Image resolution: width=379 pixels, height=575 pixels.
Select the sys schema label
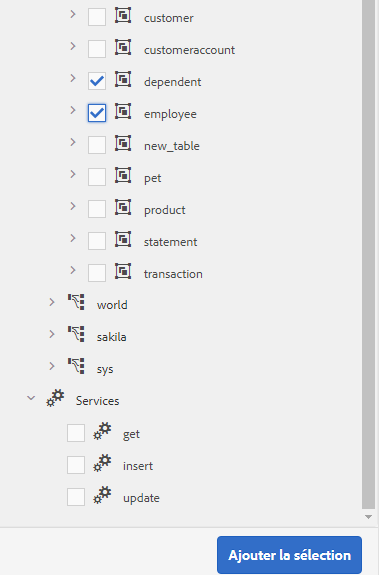[105, 370]
